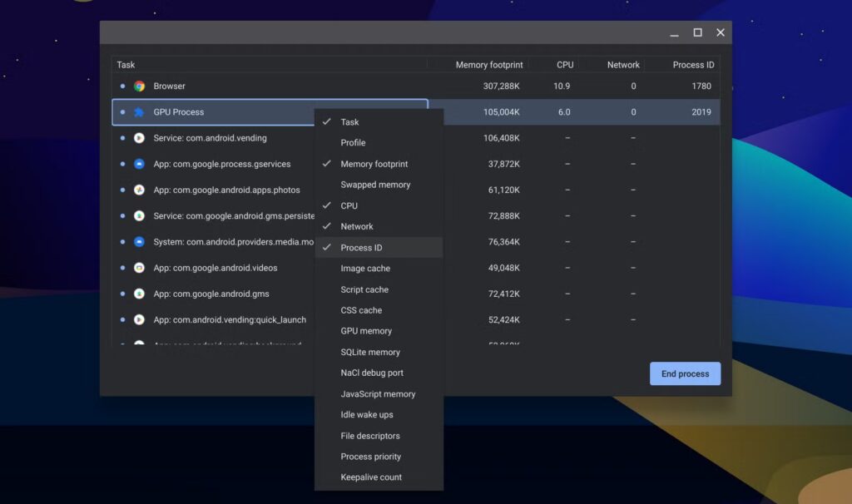Select the com.google.android.videos app icon

[x=140, y=268]
